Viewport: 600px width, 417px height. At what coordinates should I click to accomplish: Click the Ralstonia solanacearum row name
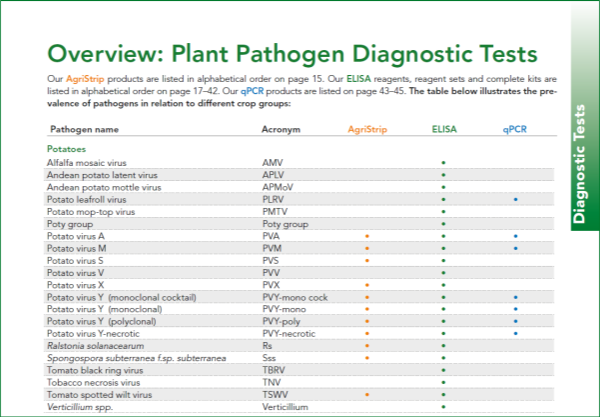pos(96,346)
